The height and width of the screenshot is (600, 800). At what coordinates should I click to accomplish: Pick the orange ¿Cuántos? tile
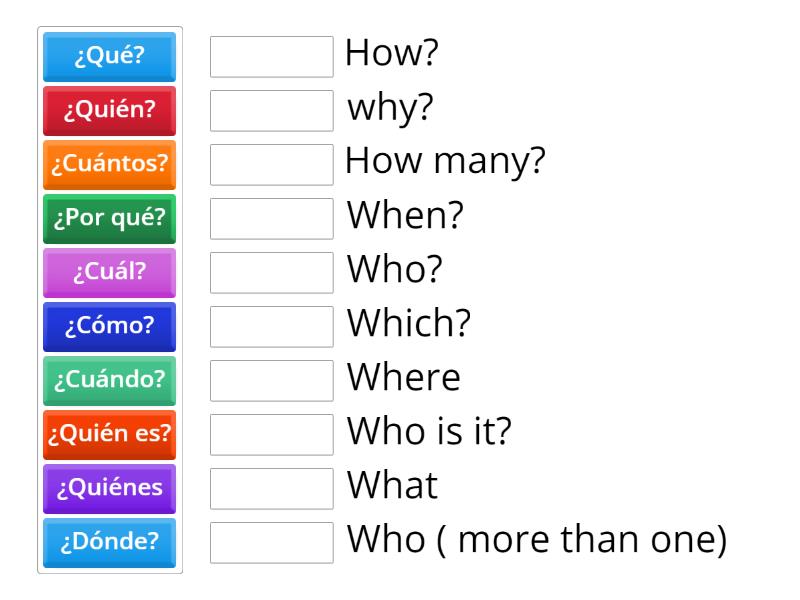(x=109, y=165)
